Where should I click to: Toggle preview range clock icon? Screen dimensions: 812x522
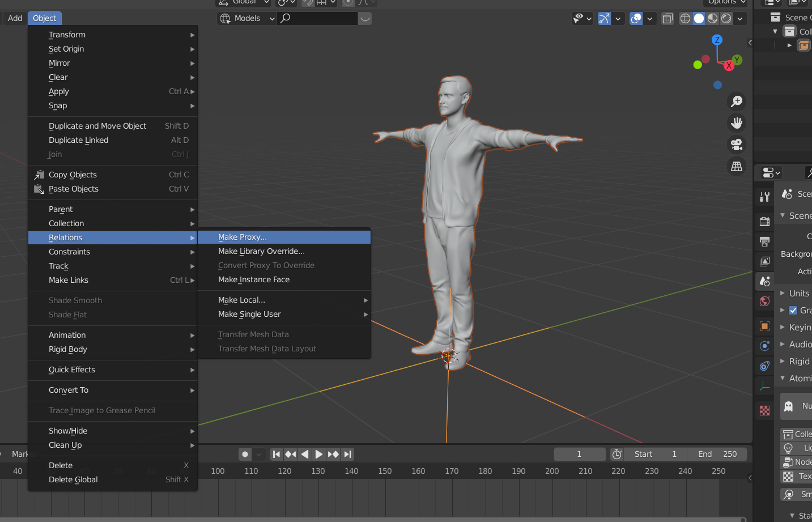click(617, 454)
